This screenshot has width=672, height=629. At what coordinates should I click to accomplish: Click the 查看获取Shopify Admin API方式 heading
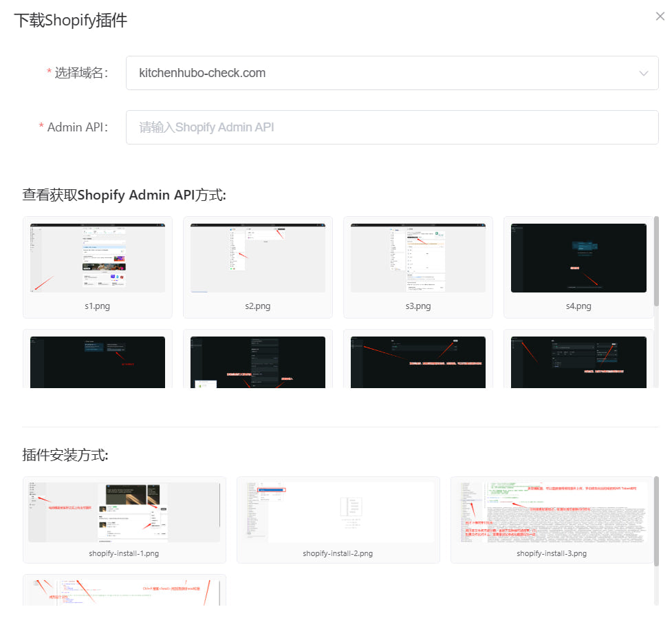point(124,195)
